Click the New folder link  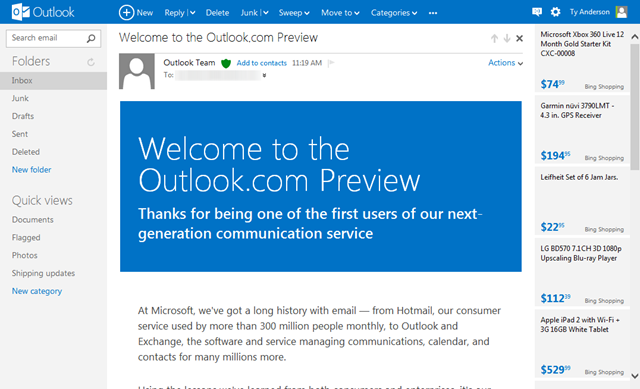click(x=31, y=170)
